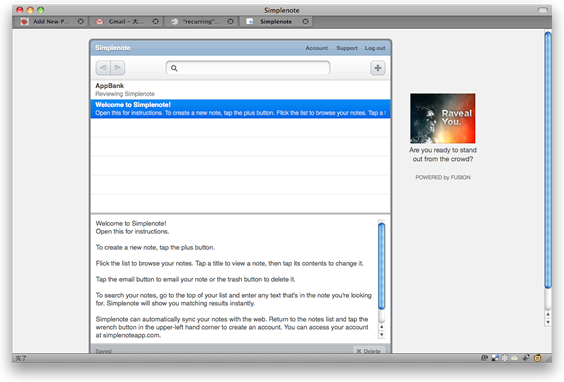Close the Gmail tab
This screenshot has width=564, height=382.
click(x=155, y=22)
